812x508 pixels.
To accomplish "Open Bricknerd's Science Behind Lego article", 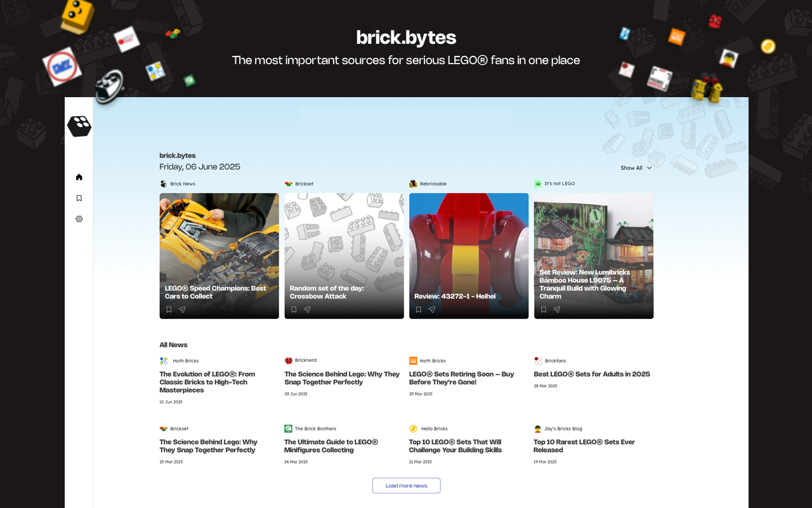I will tap(343, 378).
